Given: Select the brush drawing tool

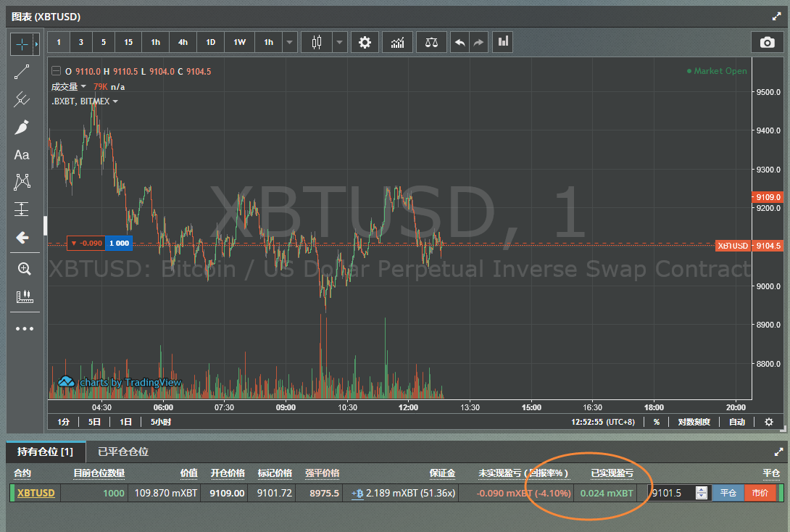Looking at the screenshot, I should (22, 127).
